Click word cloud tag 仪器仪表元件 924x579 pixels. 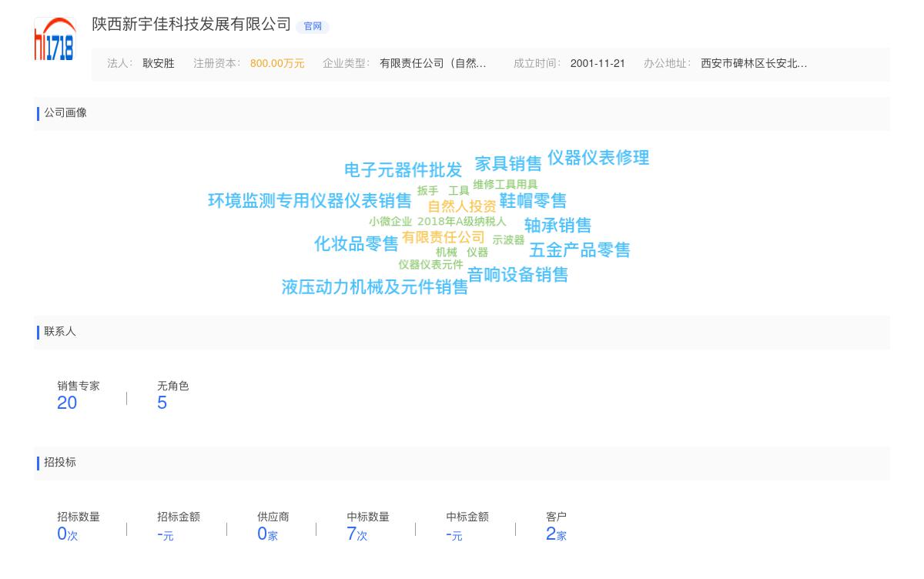point(431,265)
